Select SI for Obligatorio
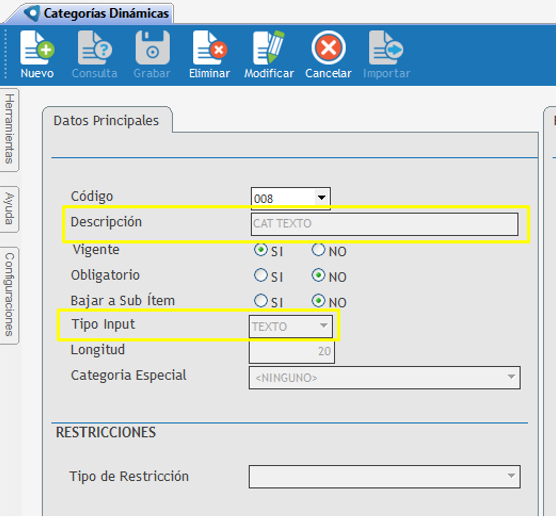 [x=261, y=275]
